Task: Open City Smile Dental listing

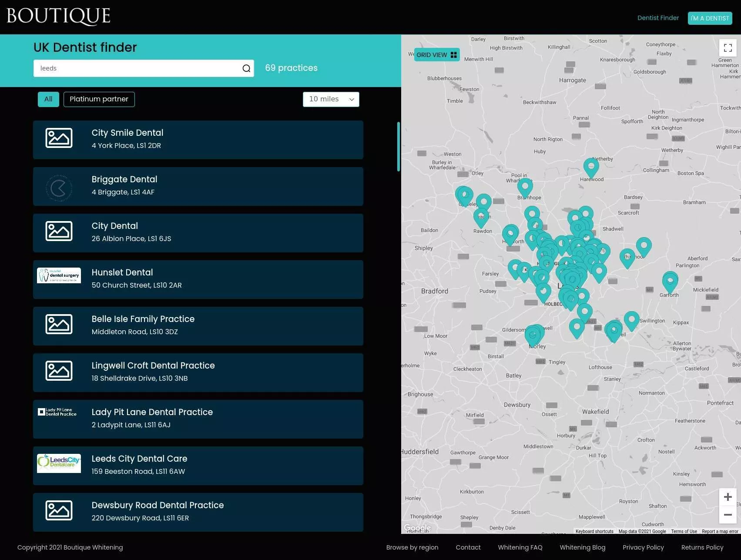Action: pyautogui.click(x=198, y=140)
